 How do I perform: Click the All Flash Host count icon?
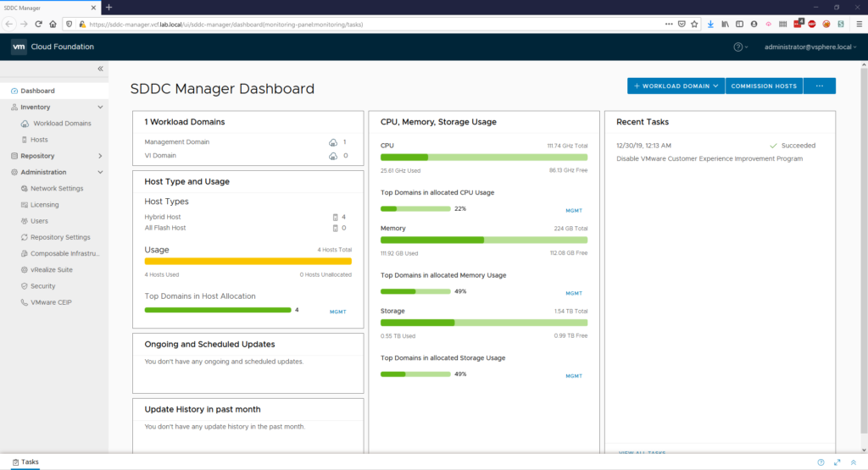coord(335,229)
